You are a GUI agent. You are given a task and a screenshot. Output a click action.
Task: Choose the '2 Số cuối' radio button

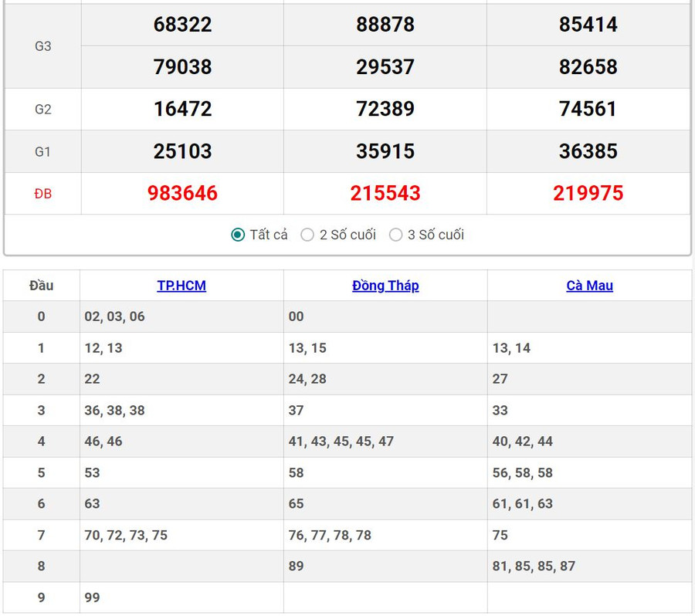coord(307,235)
